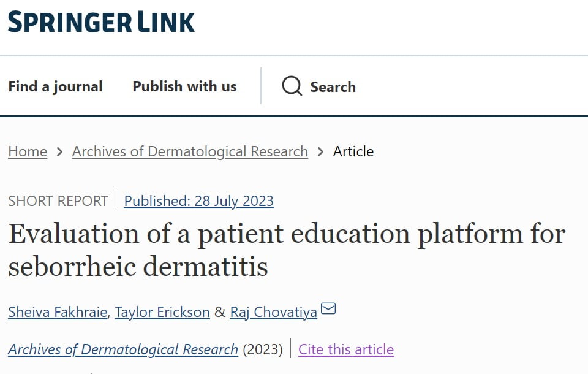Click the chevron after Home breadcrumb
Image resolution: width=588 pixels, height=374 pixels.
tap(59, 151)
